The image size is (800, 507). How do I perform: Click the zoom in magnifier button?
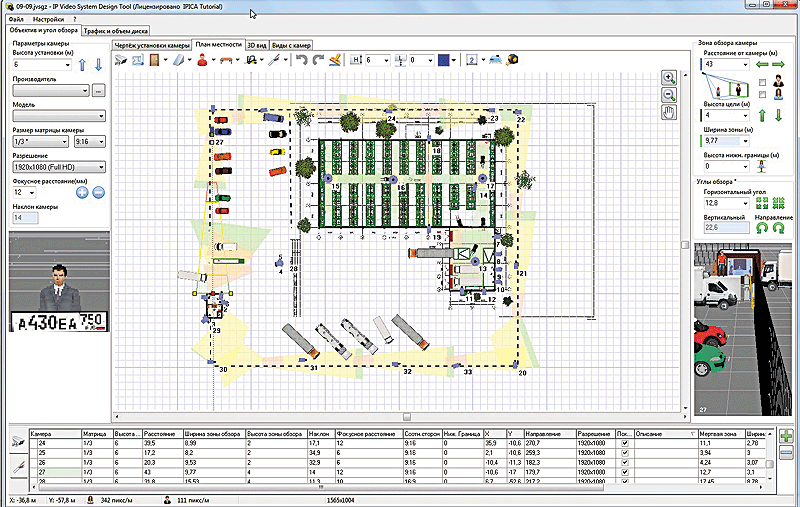click(x=669, y=77)
